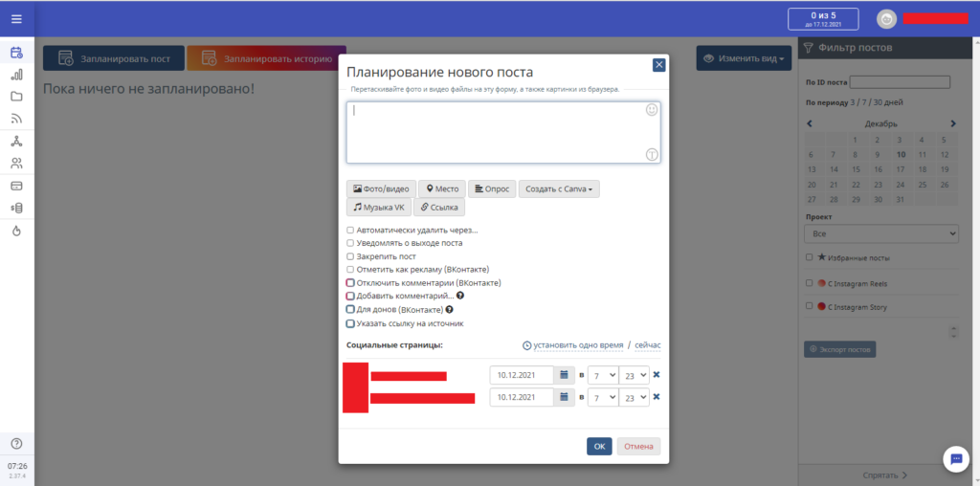Viewport: 980px width, 486px height.
Task: Open the help question mark in sidebar
Action: 16,443
